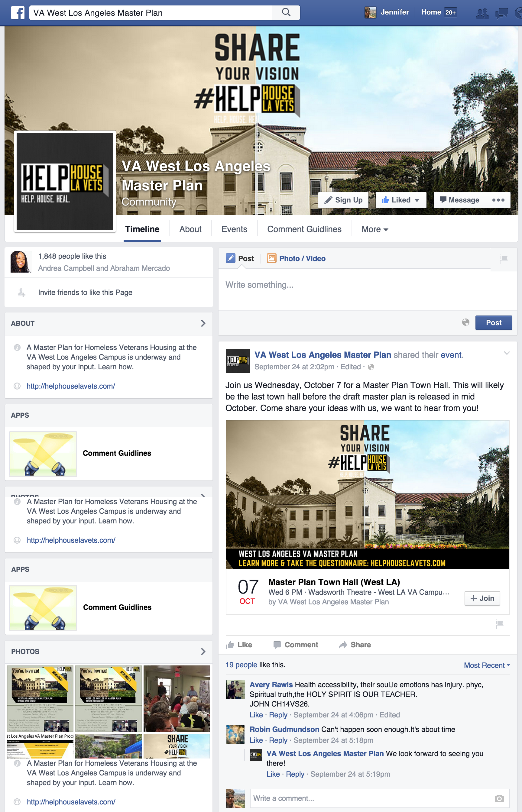Open the Comment Guidlines tab
The image size is (522, 812).
(304, 229)
